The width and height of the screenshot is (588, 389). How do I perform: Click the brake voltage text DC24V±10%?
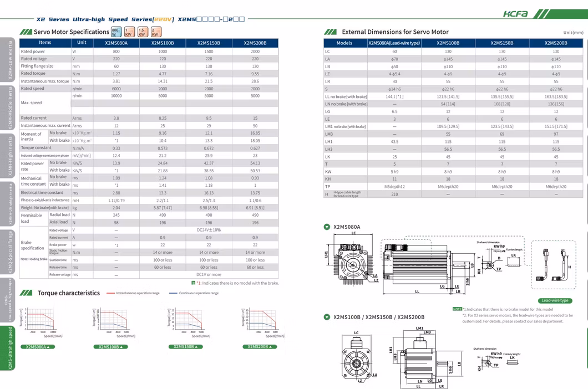(209, 230)
